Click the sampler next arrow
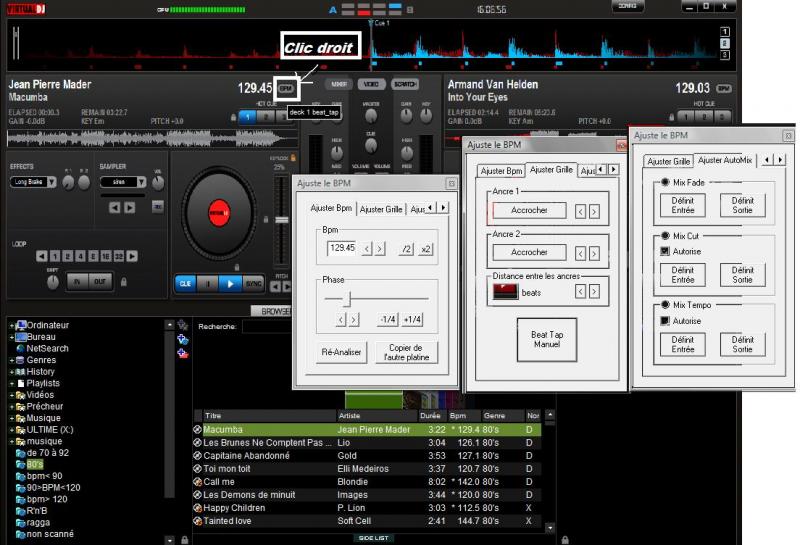The height and width of the screenshot is (545, 800). tap(130, 207)
